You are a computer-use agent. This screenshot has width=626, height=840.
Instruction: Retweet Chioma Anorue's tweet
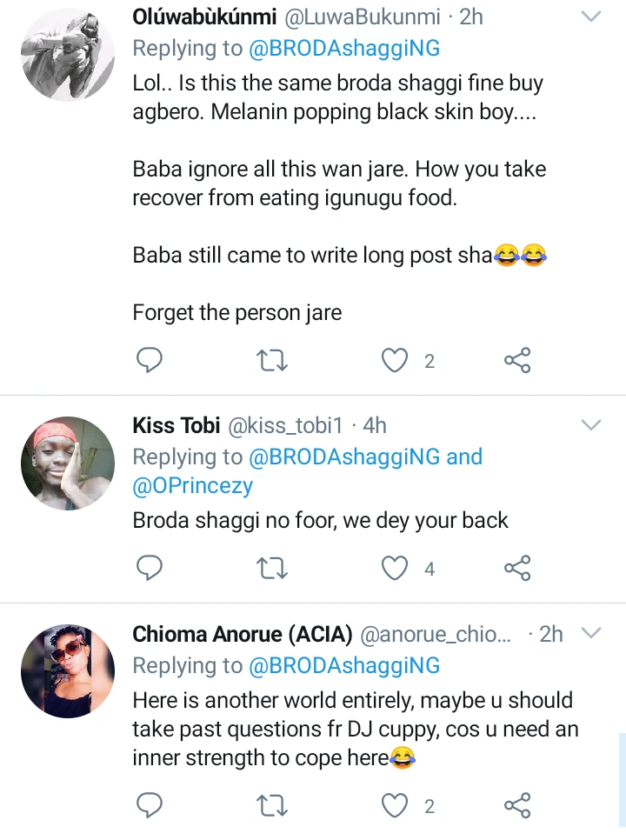point(273,805)
